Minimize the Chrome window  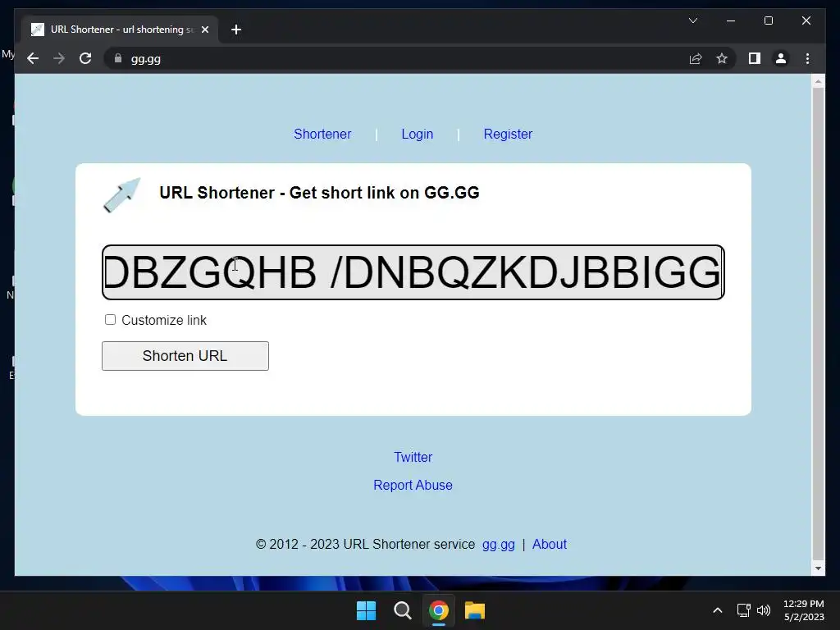click(731, 21)
